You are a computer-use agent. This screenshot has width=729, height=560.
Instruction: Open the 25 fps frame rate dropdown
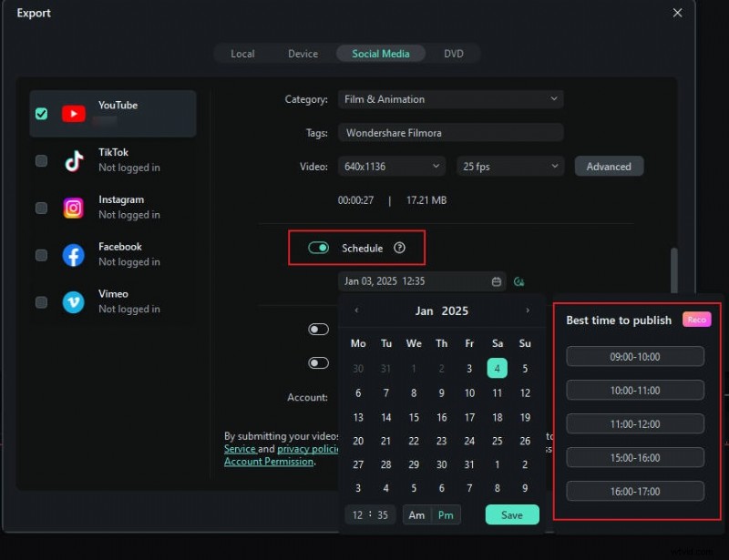tap(509, 166)
